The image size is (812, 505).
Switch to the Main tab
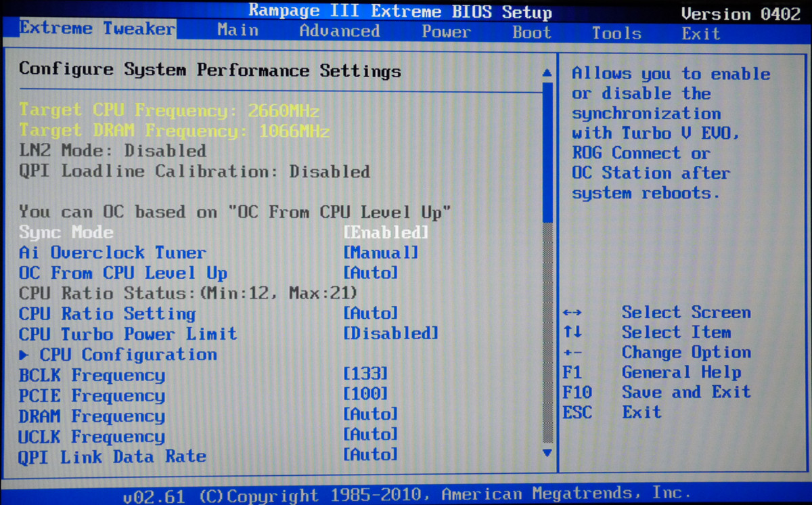click(x=238, y=30)
